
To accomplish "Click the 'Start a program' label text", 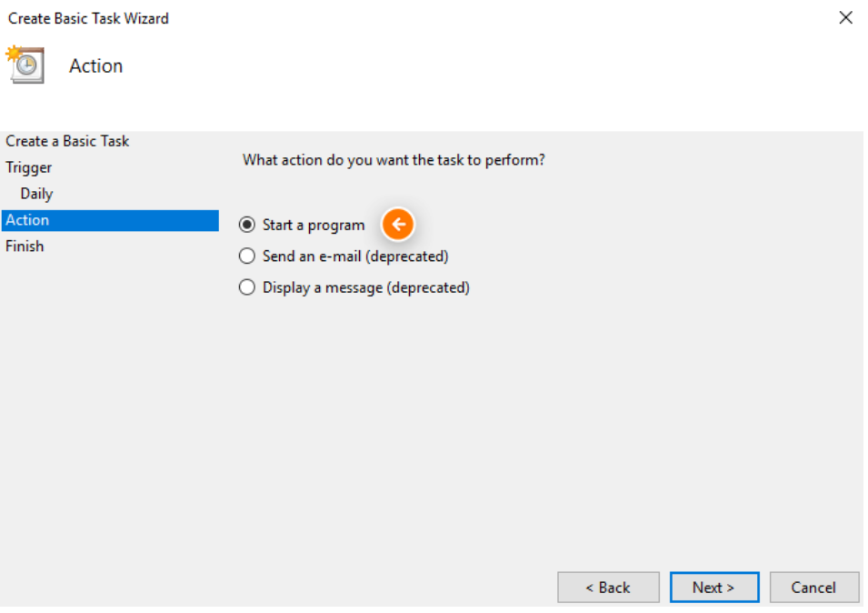I will coord(314,226).
